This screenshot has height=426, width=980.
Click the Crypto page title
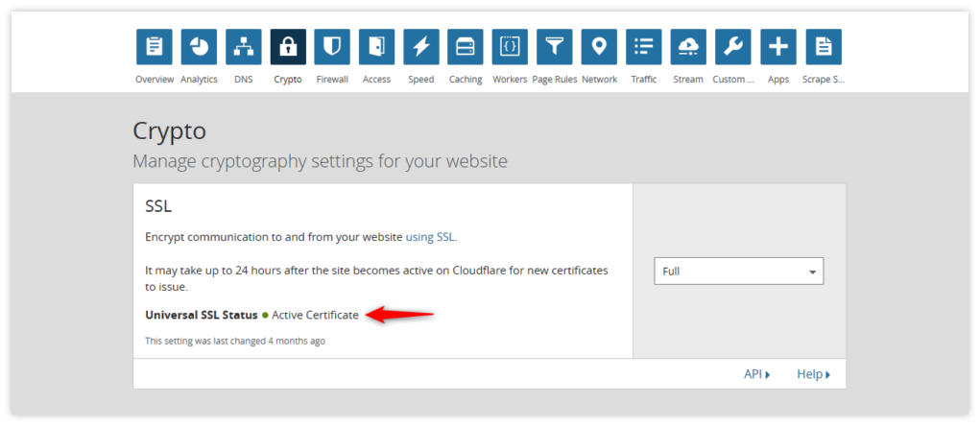(x=169, y=131)
